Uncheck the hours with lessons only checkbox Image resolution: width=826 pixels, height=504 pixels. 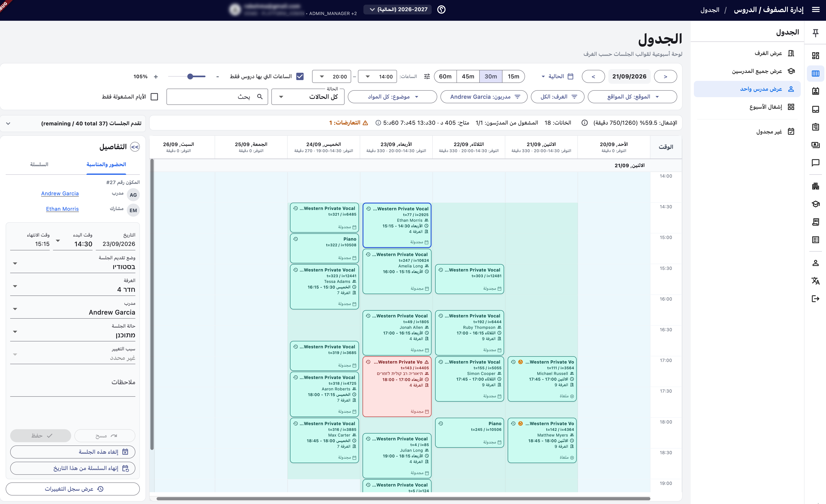click(x=300, y=76)
